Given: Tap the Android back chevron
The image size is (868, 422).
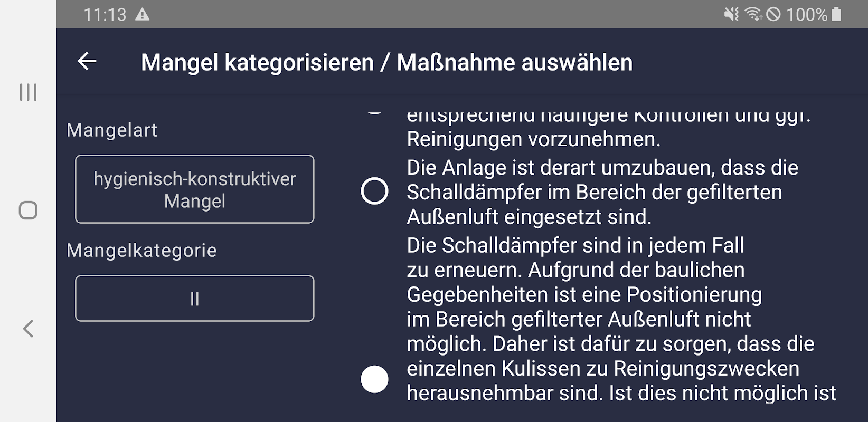Looking at the screenshot, I should [28, 329].
